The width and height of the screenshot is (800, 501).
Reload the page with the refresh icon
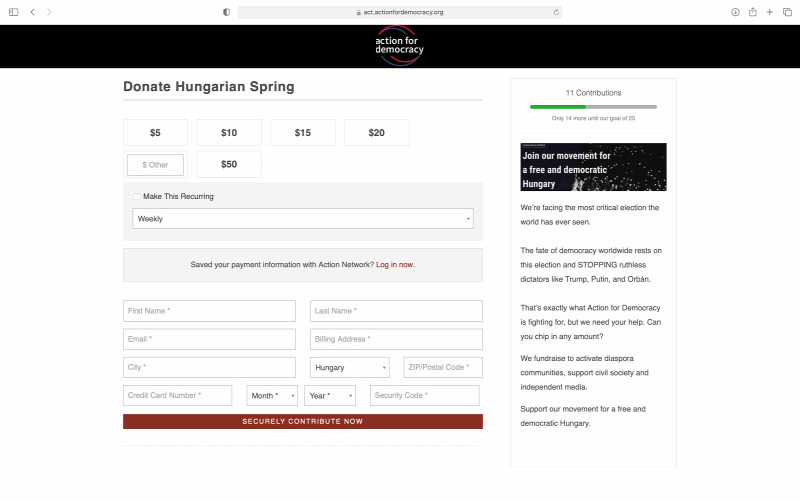click(x=556, y=12)
